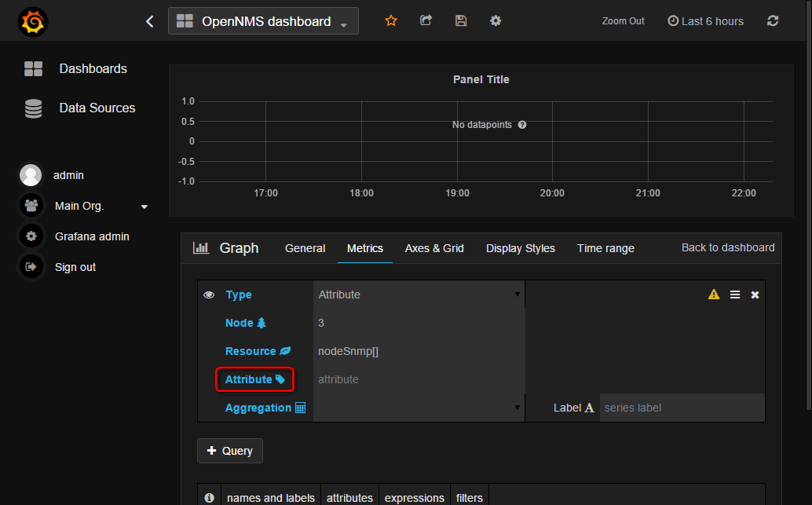
Task: Click the Resource leaf icon
Action: (x=285, y=351)
